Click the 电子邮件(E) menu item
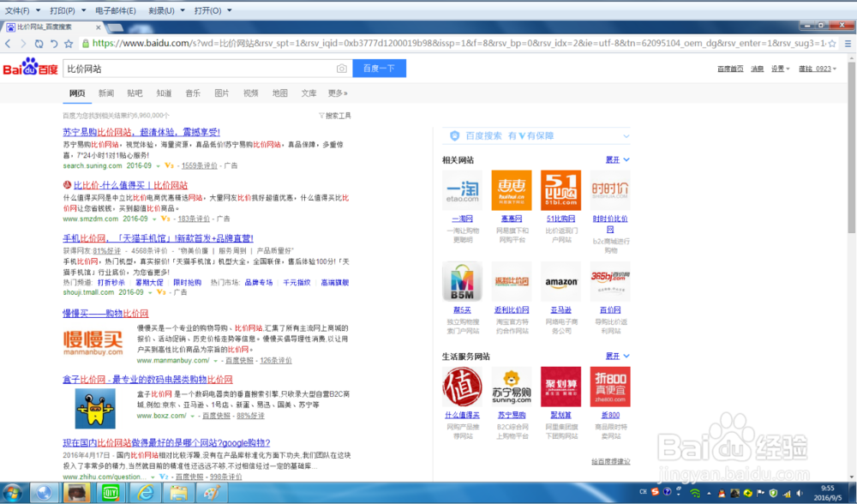Viewport: 857px width, 504px height. pyautogui.click(x=116, y=10)
